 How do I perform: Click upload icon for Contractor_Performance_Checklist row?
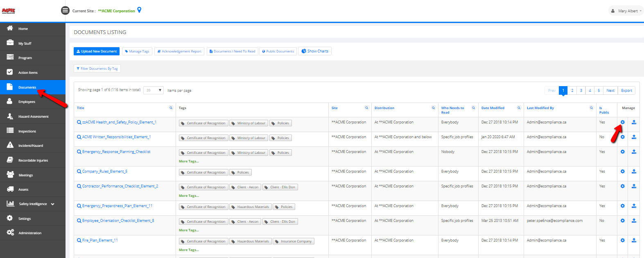[x=634, y=186]
